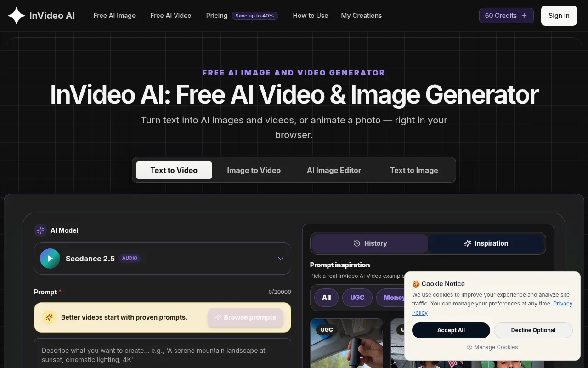Click the Browse prompts button

tap(246, 317)
